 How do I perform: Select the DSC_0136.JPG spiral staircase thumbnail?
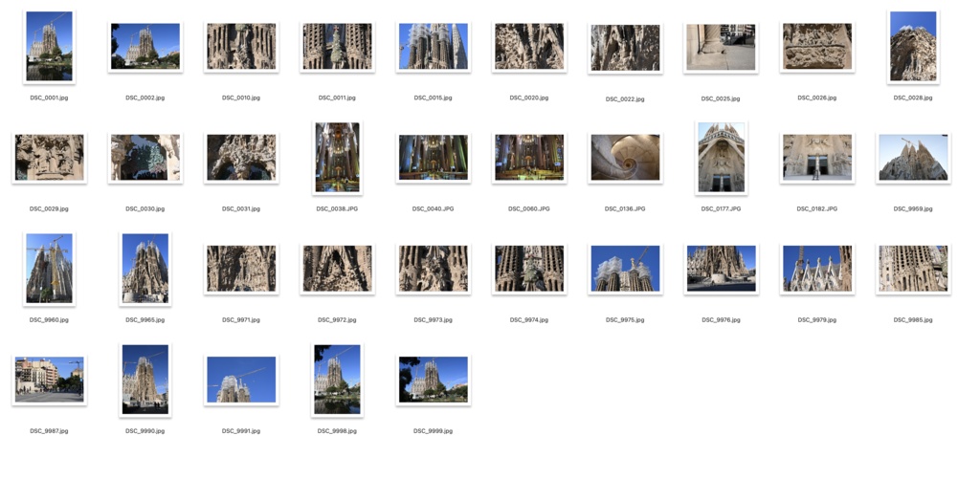click(x=625, y=158)
